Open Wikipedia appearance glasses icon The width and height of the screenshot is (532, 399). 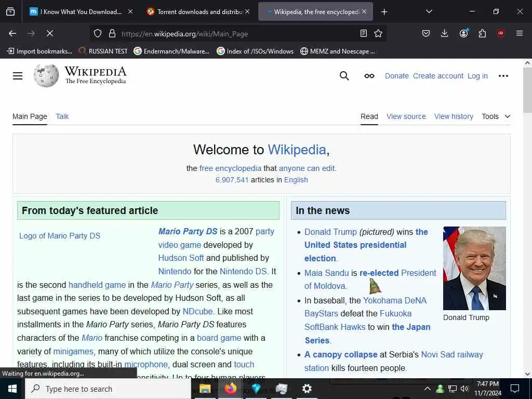click(369, 76)
